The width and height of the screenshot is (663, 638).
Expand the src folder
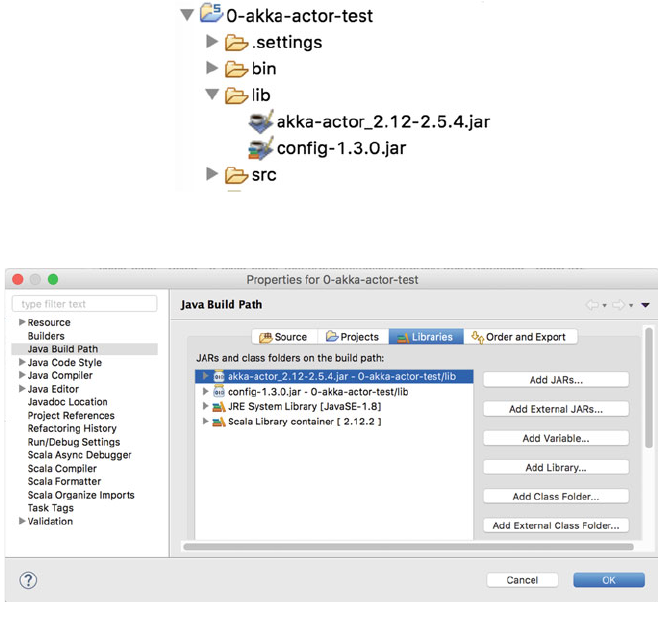pos(212,173)
